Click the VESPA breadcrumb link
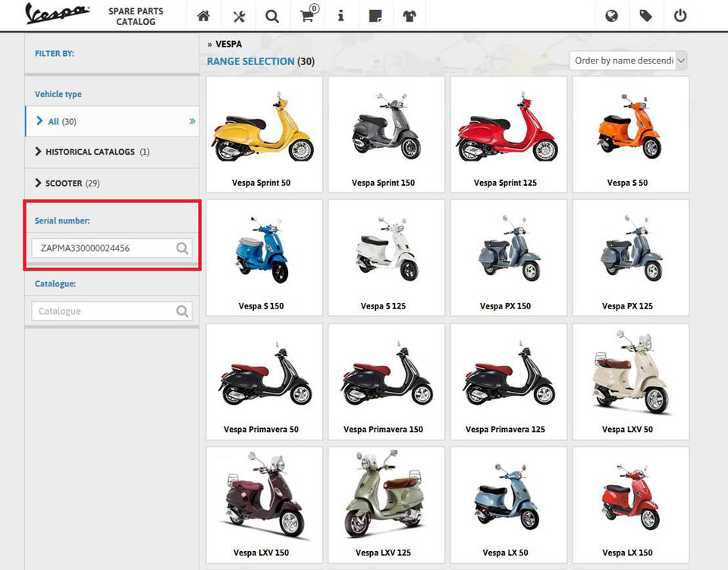 pos(228,44)
